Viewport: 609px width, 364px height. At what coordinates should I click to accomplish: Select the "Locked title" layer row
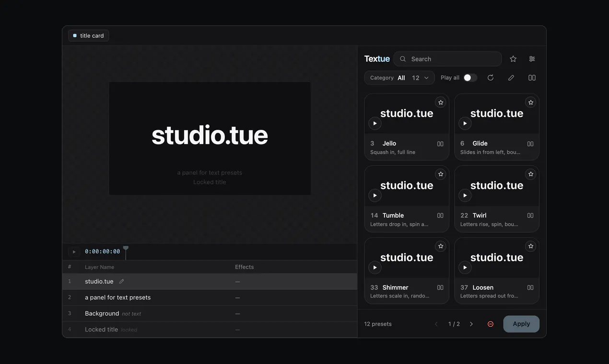point(210,330)
